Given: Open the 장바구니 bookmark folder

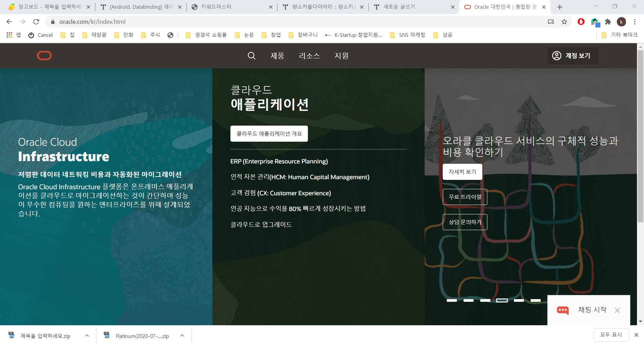Looking at the screenshot, I should [x=303, y=35].
